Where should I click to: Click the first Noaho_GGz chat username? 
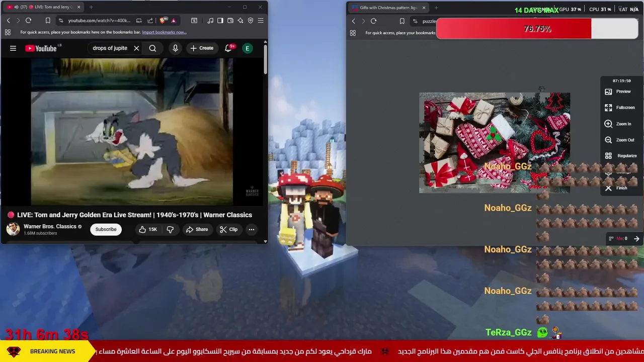pyautogui.click(x=508, y=166)
